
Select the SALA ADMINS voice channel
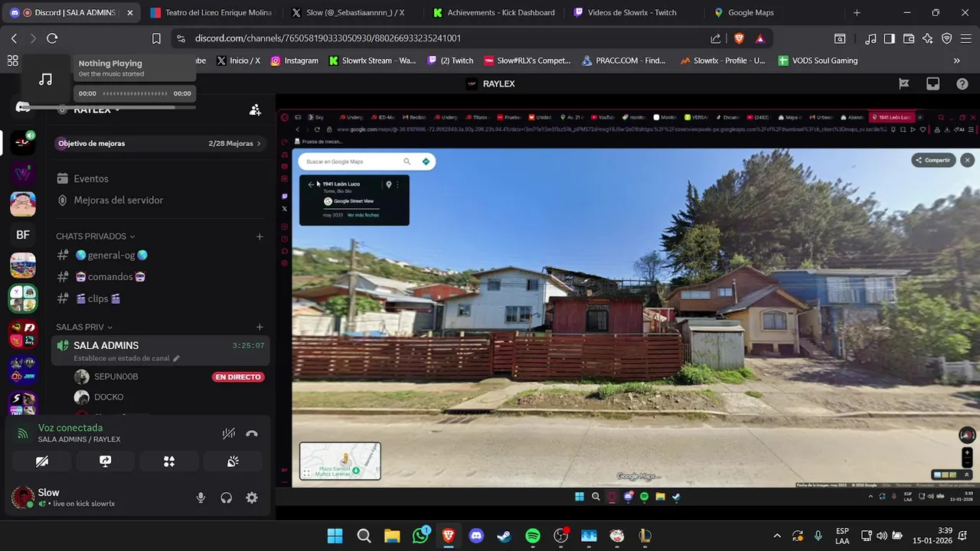159,350
